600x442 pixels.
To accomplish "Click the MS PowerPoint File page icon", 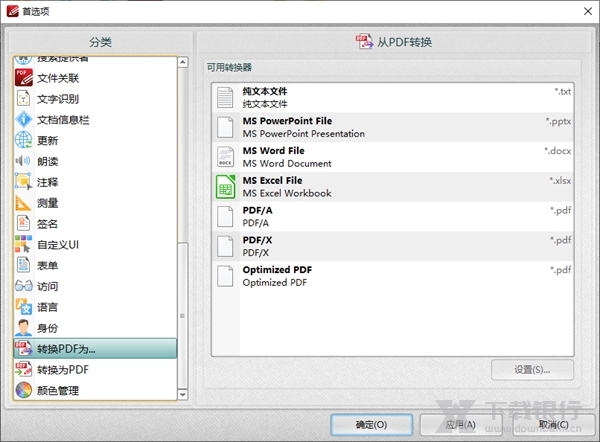I will point(225,127).
